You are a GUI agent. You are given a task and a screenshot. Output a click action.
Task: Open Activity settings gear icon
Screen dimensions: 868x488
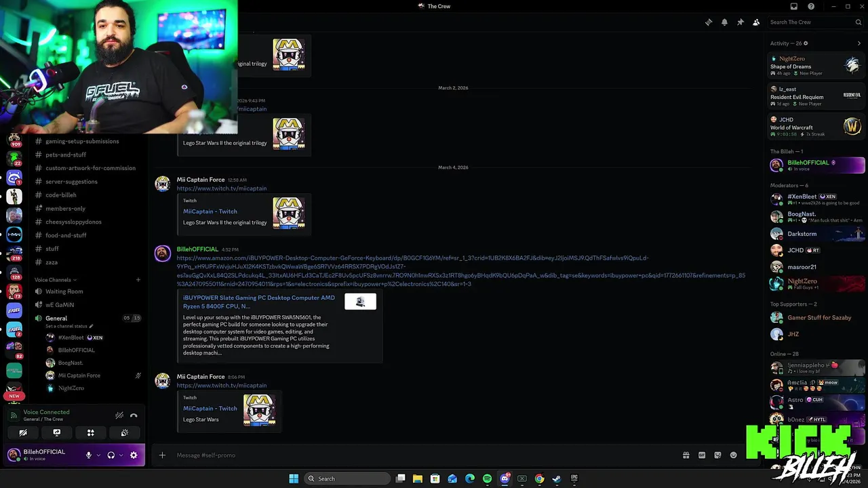click(x=806, y=43)
